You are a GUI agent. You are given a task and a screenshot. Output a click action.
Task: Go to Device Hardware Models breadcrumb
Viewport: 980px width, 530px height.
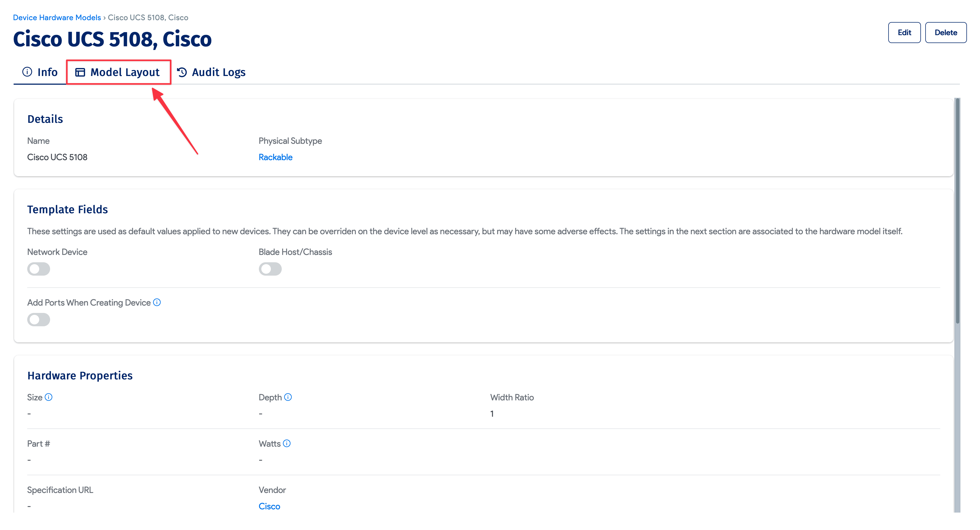[x=57, y=17]
